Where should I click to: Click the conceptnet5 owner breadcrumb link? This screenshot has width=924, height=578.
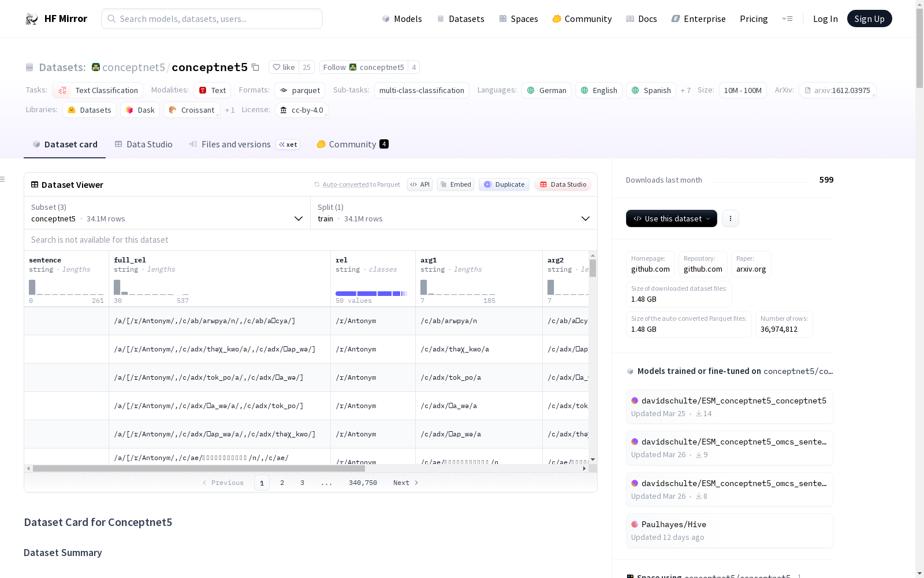(133, 67)
